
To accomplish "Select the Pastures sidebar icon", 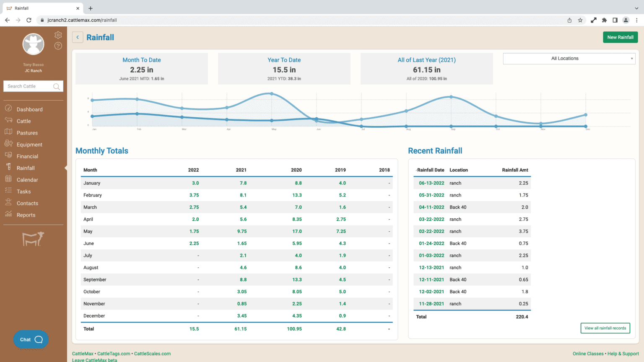I will (27, 132).
